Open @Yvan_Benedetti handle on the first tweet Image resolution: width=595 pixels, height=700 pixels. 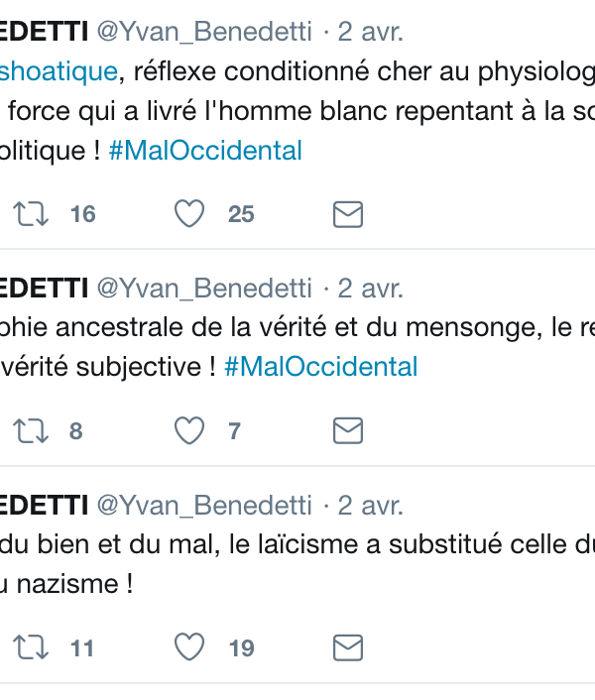204,33
